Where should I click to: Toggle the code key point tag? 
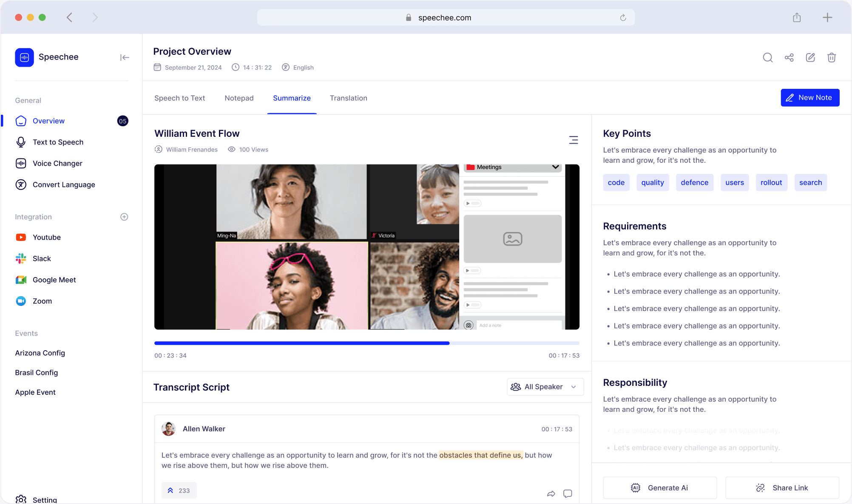click(616, 182)
